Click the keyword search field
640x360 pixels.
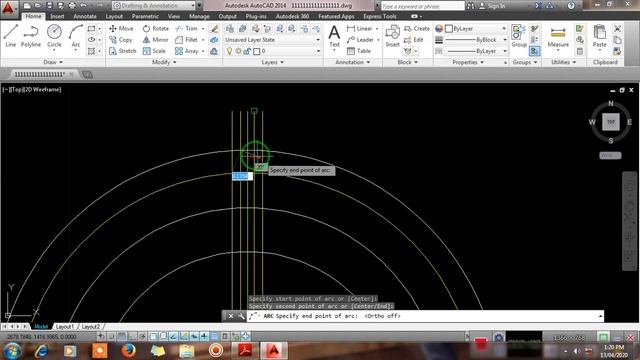(422, 6)
